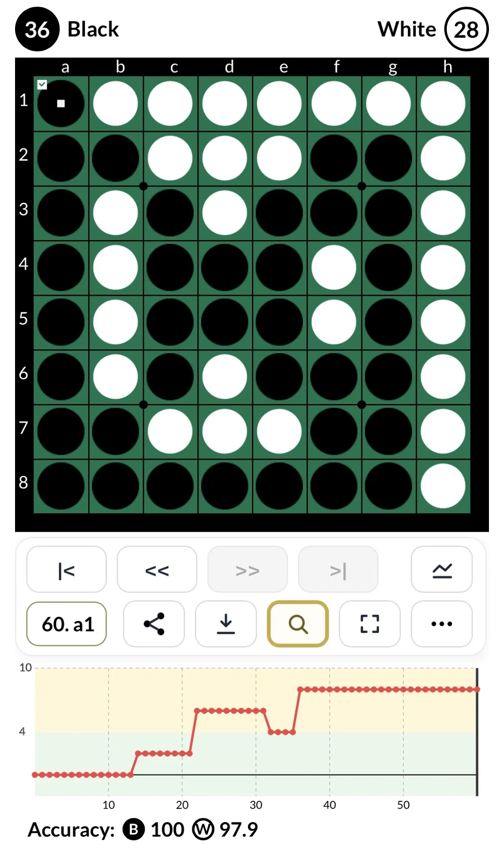Viewport: 504px width, 845px height.
Task: Click the B accuracy badge icon
Action: tap(134, 830)
